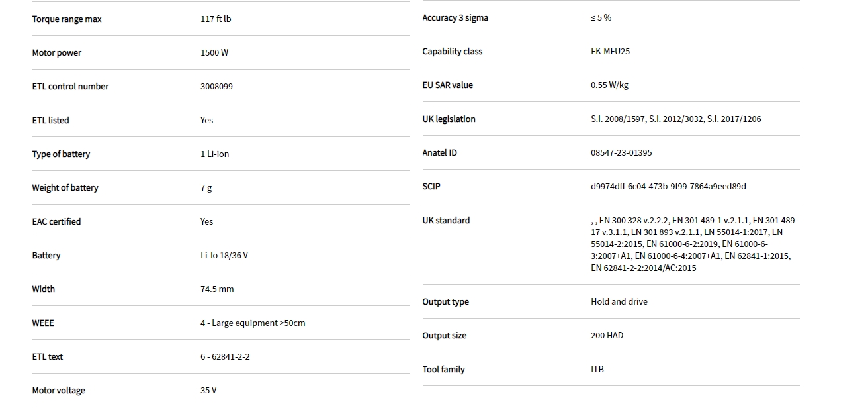Viewport: 868px width, 410px height.
Task: Select the SCIP identifier code text
Action: 668,187
